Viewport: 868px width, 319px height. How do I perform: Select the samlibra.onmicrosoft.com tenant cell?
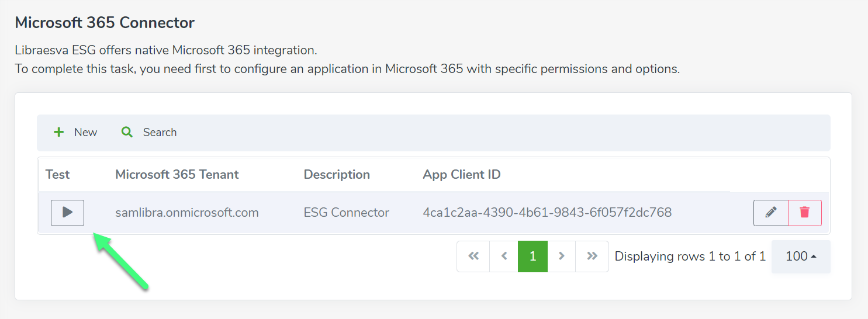187,213
